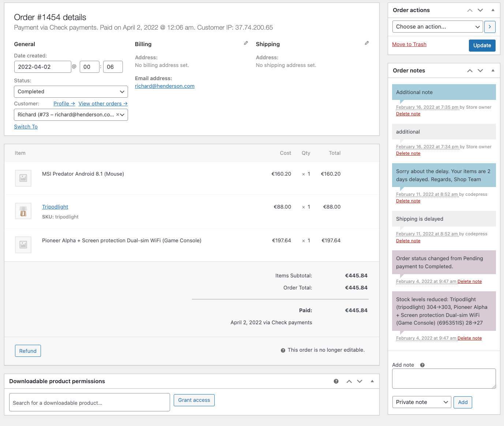
Task: Click the Tripodlight product thumbnail
Action: click(23, 211)
